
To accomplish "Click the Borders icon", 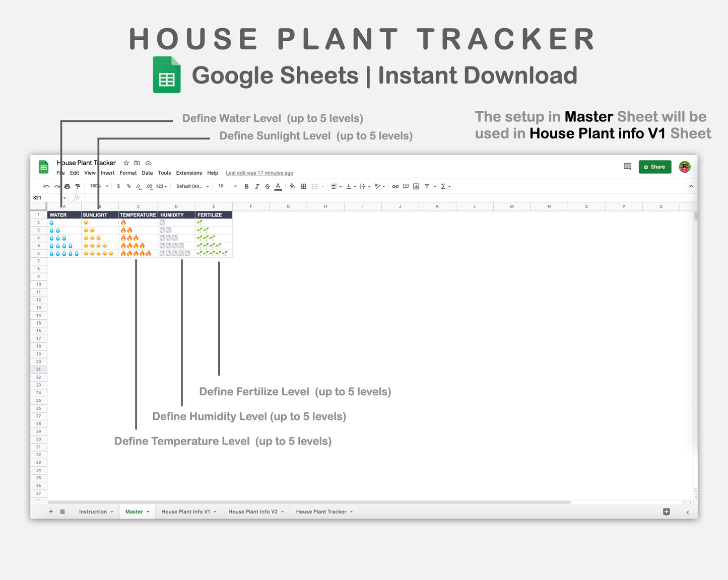I will pos(303,186).
